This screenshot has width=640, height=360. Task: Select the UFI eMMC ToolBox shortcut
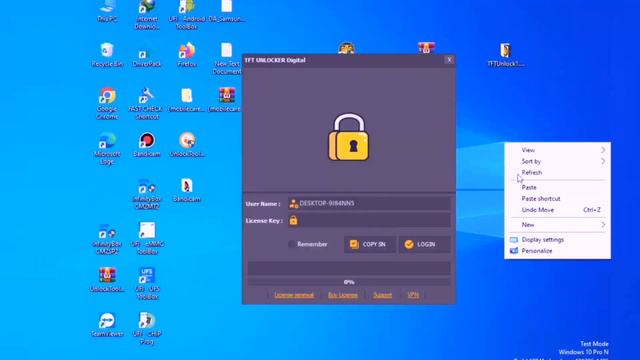147,238
